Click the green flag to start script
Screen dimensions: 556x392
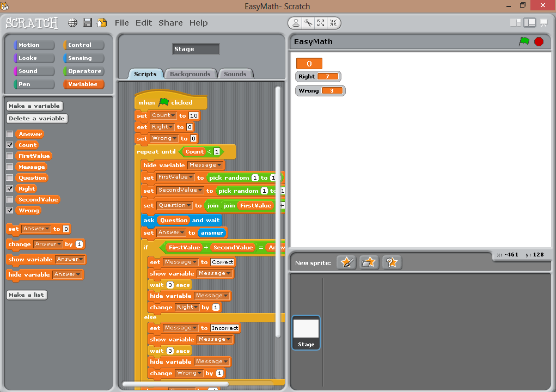coord(524,42)
